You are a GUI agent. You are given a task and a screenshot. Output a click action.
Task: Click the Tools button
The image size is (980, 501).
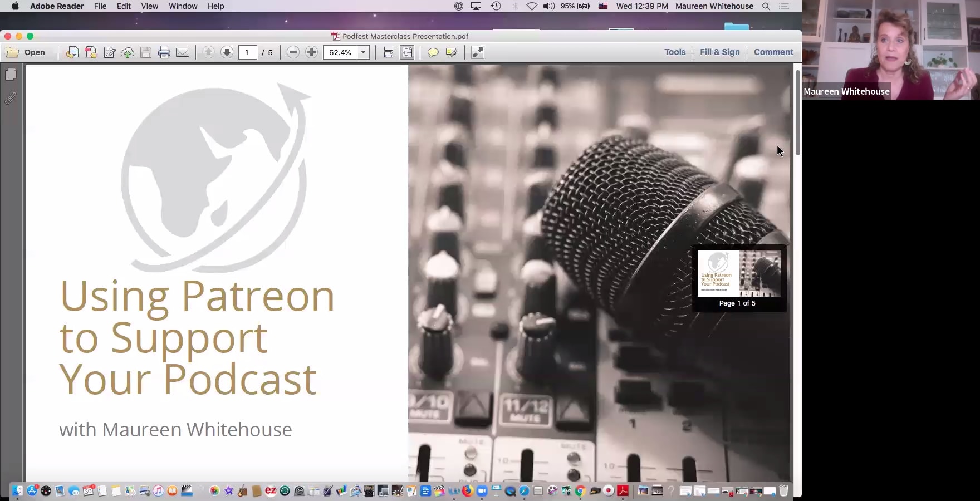tap(675, 52)
